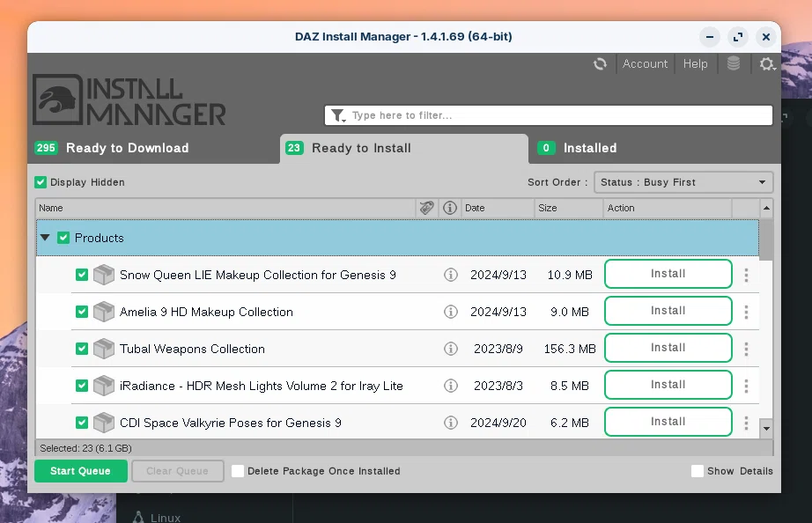Open the database stack icon
The height and width of the screenshot is (523, 812).
pyautogui.click(x=734, y=63)
